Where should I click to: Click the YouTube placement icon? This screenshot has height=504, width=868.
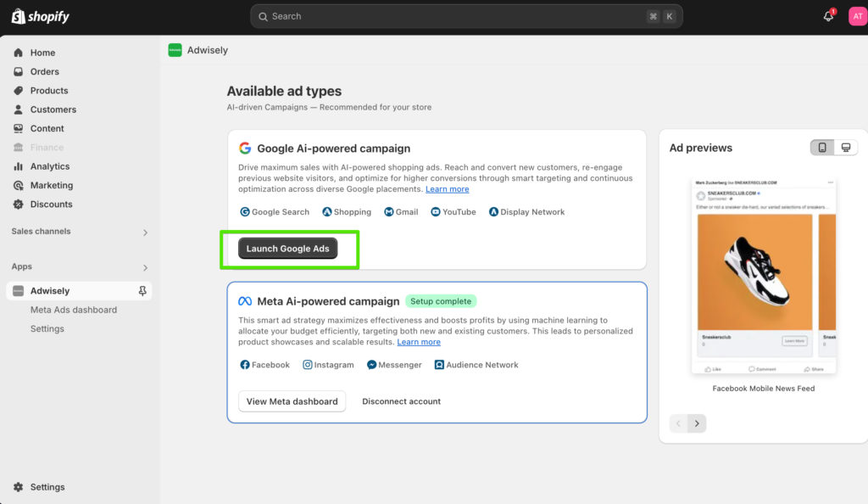tap(436, 212)
